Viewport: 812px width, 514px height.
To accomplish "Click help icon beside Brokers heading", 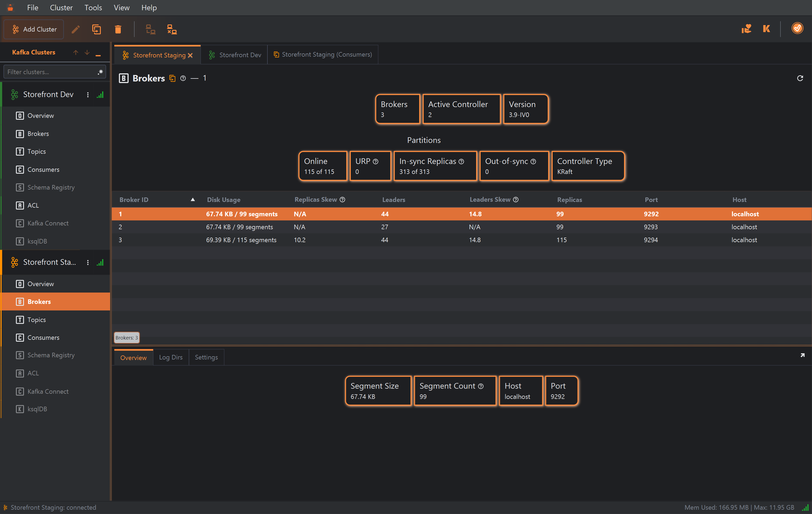I will click(x=183, y=78).
